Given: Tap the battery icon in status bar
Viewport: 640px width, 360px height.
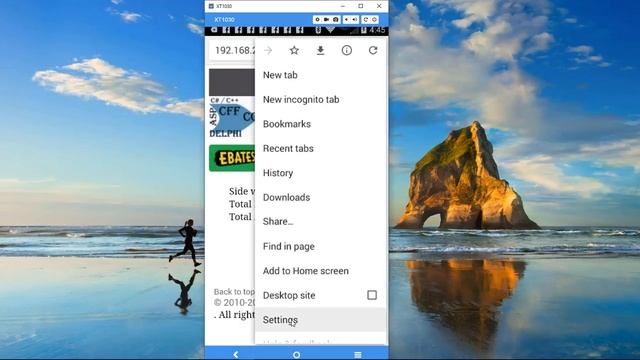Looking at the screenshot, I should [x=363, y=30].
